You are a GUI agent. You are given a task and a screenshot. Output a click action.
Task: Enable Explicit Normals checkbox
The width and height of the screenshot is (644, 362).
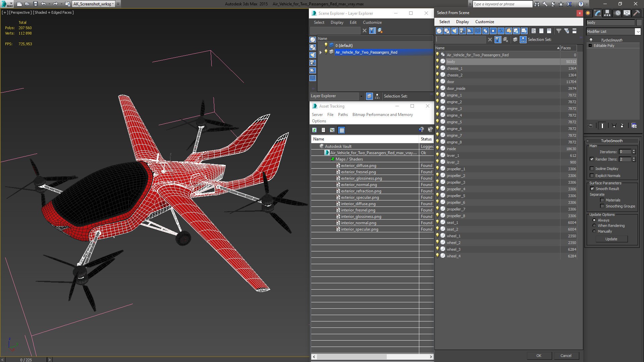(x=592, y=176)
